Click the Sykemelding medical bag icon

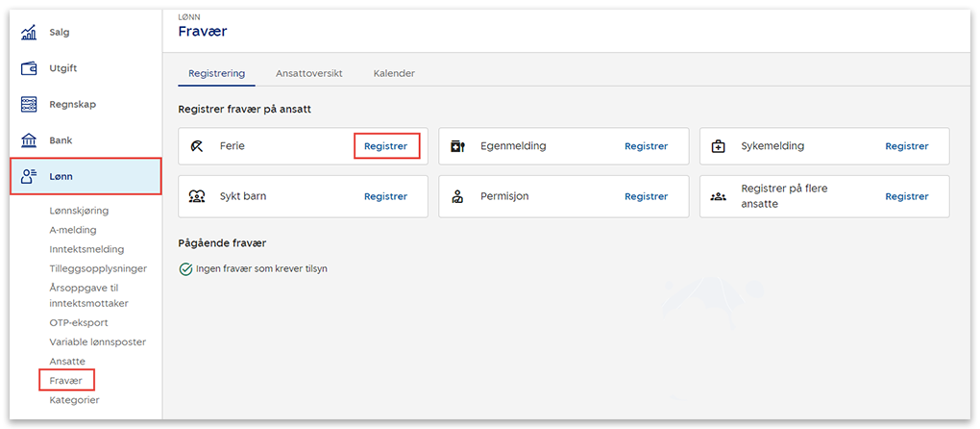[718, 146]
